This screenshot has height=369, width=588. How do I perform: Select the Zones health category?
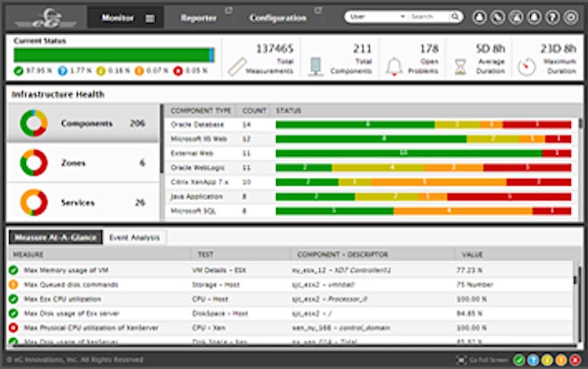click(83, 162)
